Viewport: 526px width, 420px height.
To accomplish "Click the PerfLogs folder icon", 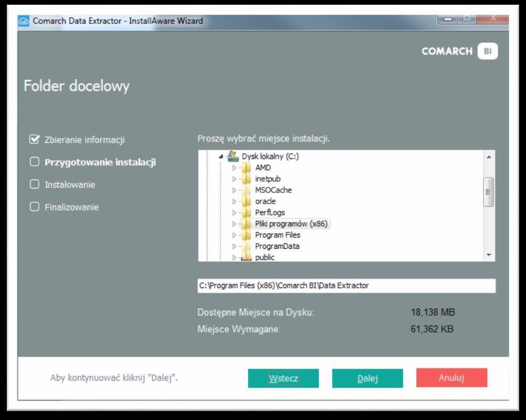I will pos(247,212).
